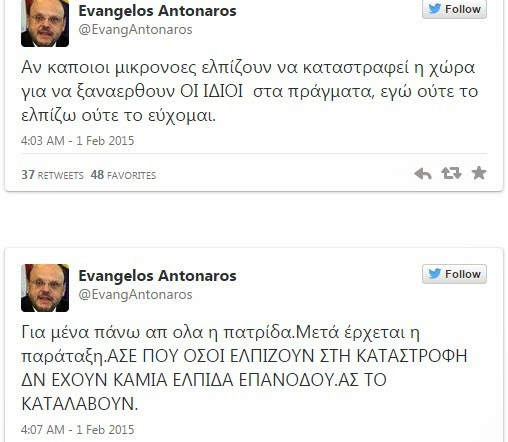
Task: Click the first tweet text beginning 'Αν καποιοι'
Action: [x=249, y=92]
